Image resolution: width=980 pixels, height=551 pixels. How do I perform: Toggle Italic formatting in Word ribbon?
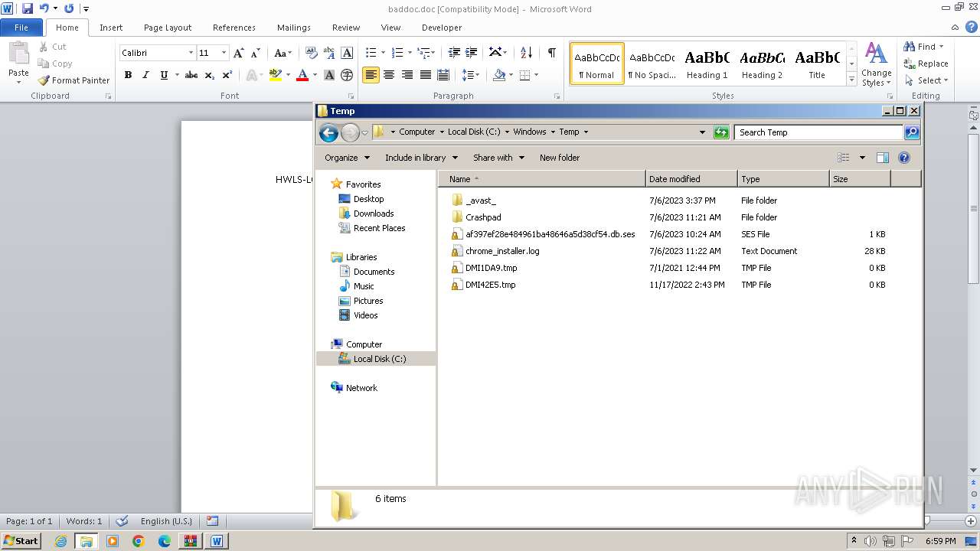point(145,75)
